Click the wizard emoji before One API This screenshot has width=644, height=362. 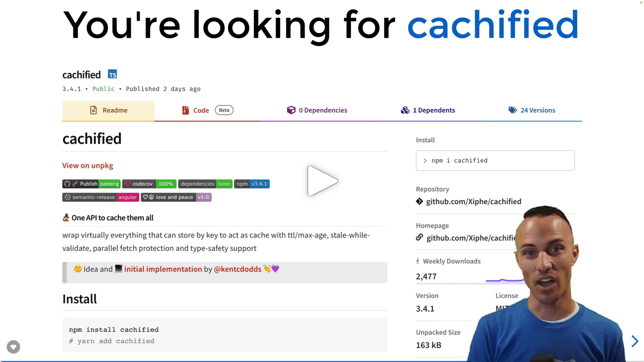click(x=66, y=217)
